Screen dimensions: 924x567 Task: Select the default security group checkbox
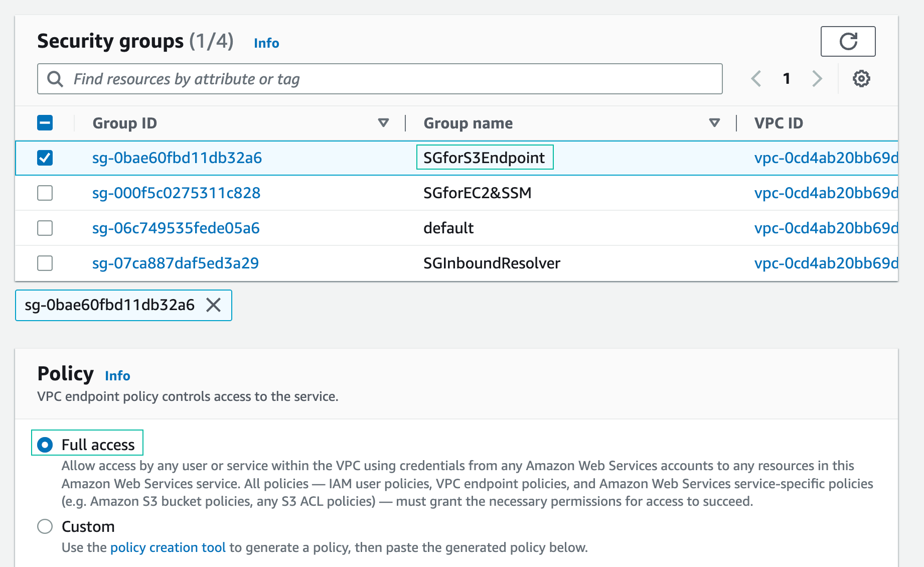(x=45, y=228)
